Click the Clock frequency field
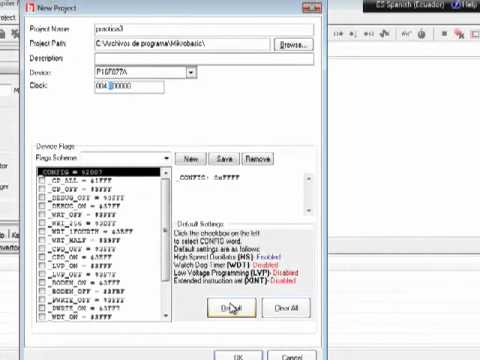This screenshot has height=360, width=480. pyautogui.click(x=129, y=86)
